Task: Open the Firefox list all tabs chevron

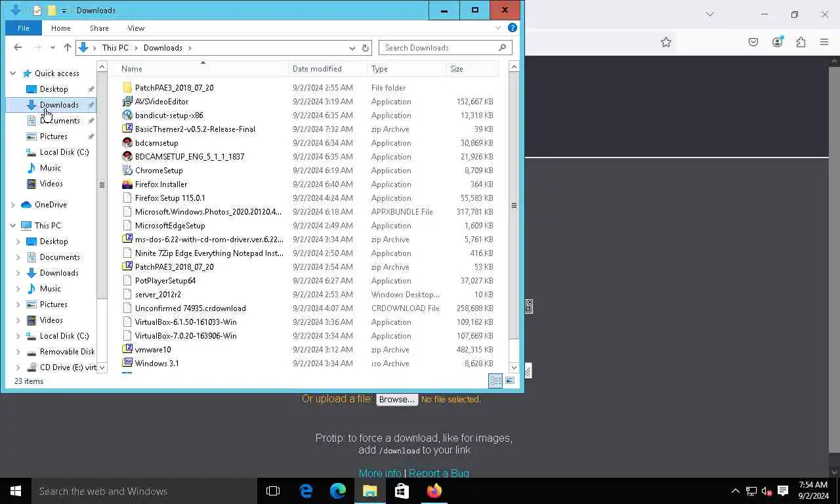Action: [x=709, y=14]
